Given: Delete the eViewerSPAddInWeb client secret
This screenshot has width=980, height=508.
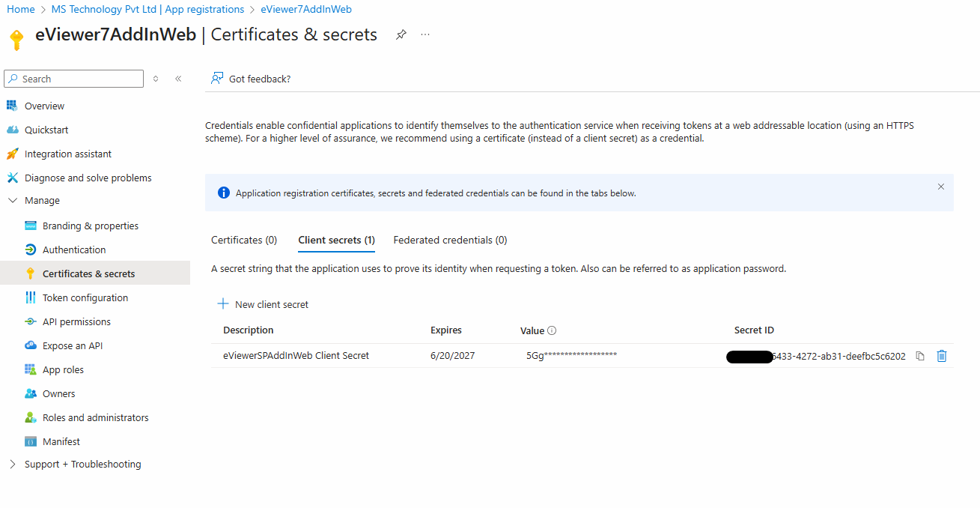Looking at the screenshot, I should (941, 356).
